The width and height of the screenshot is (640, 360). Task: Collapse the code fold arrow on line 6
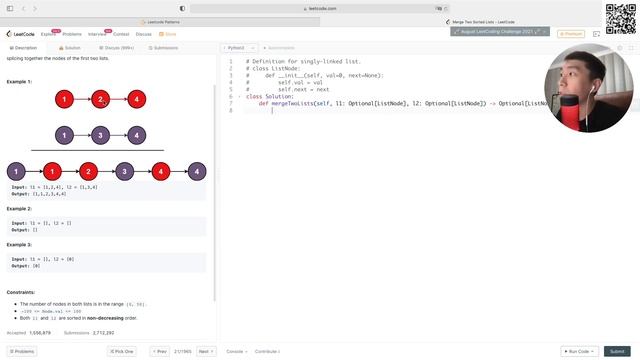coord(239,97)
